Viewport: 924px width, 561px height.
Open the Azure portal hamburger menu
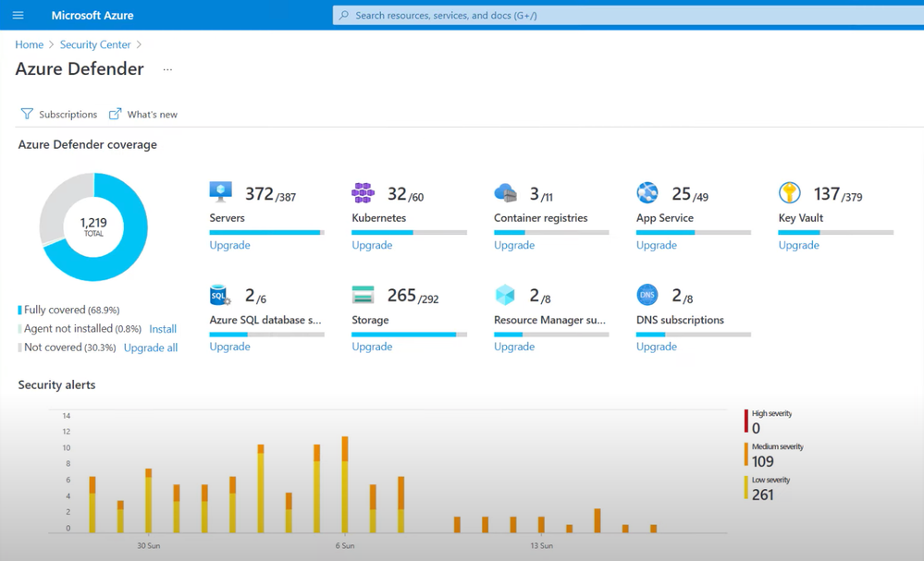tap(18, 16)
